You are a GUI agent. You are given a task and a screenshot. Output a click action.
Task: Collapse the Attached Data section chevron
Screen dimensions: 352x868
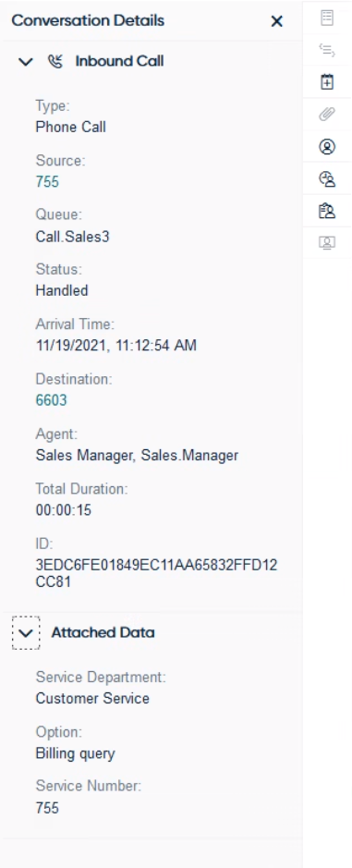pyautogui.click(x=26, y=632)
